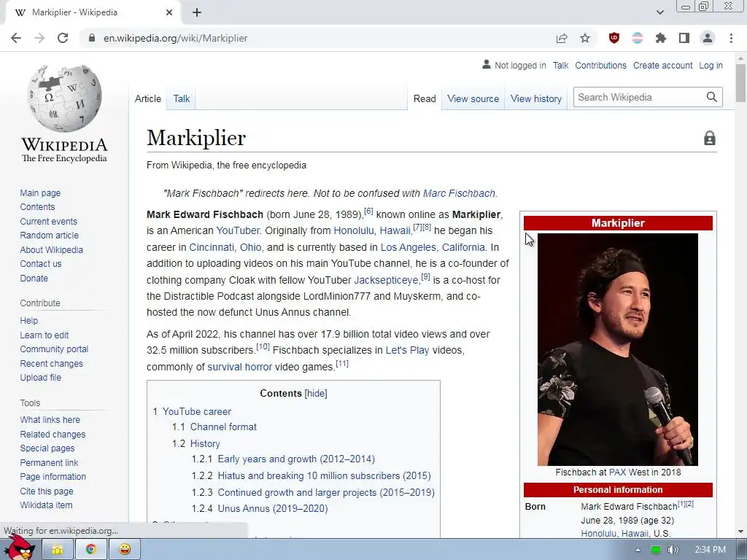The width and height of the screenshot is (747, 560).
Task: Click the scrollbar down arrow
Action: click(x=740, y=532)
